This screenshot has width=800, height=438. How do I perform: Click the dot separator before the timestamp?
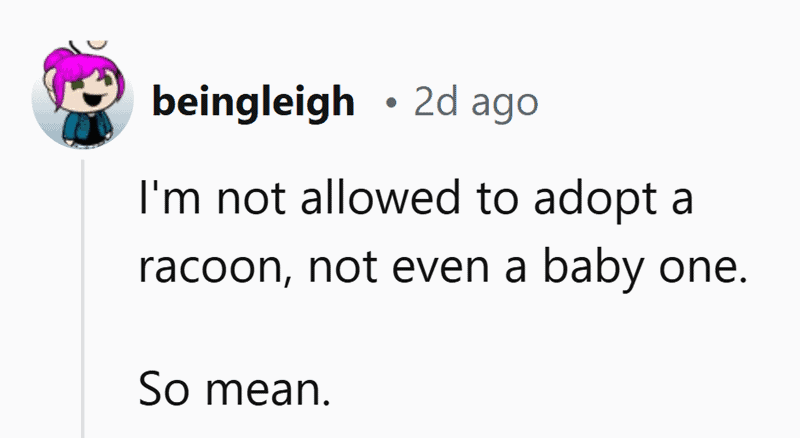click(391, 104)
